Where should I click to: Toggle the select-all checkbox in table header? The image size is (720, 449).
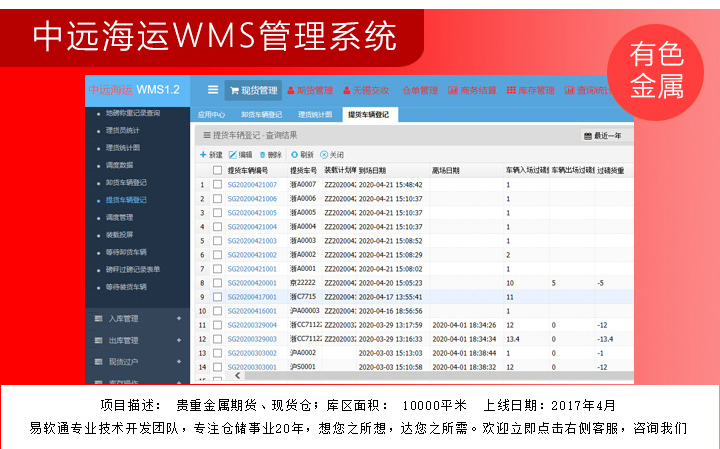click(218, 170)
